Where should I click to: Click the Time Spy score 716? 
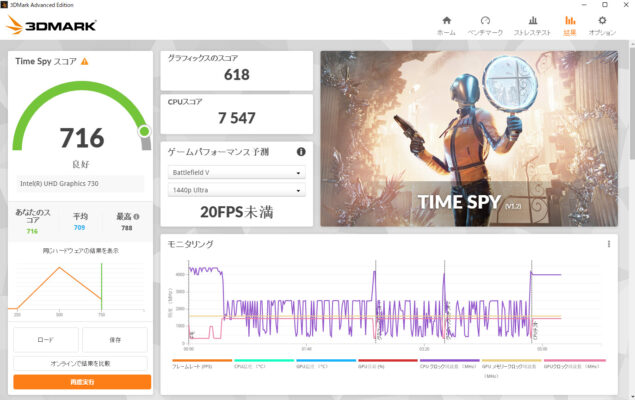[82, 138]
